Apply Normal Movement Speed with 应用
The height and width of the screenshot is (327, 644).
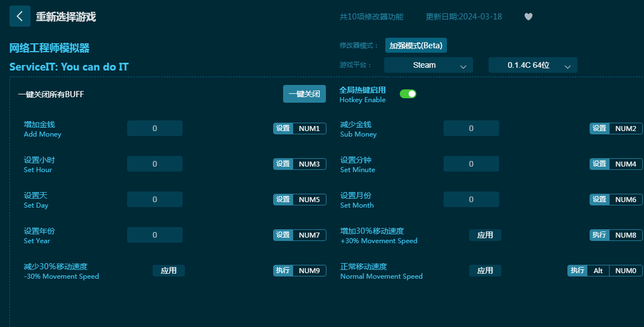[x=485, y=271]
